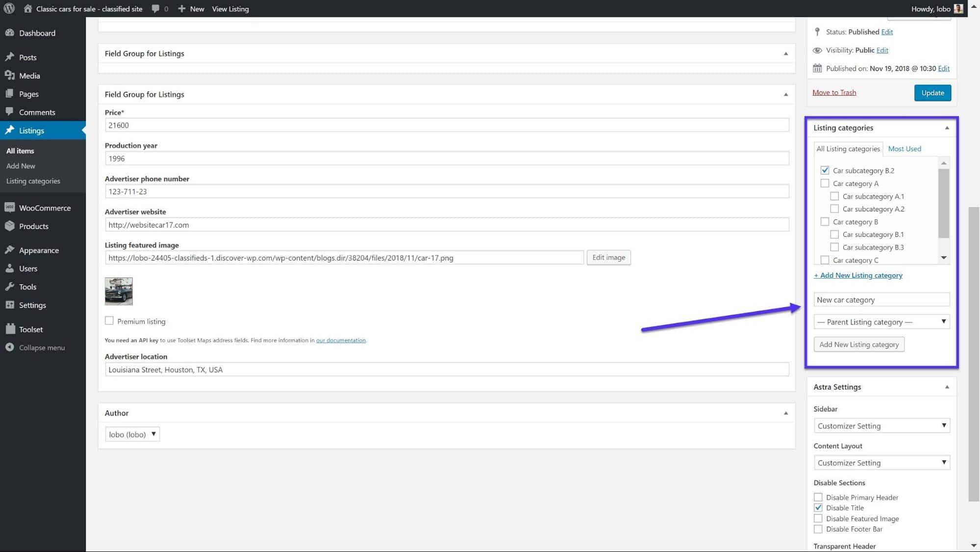Click the Toolset menu icon
The image size is (980, 552).
click(x=10, y=329)
